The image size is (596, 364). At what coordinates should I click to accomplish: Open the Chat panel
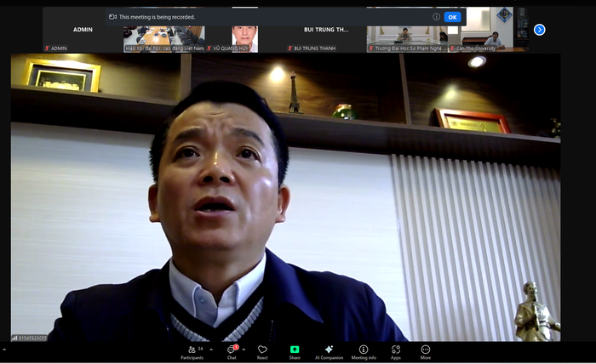coord(232,352)
